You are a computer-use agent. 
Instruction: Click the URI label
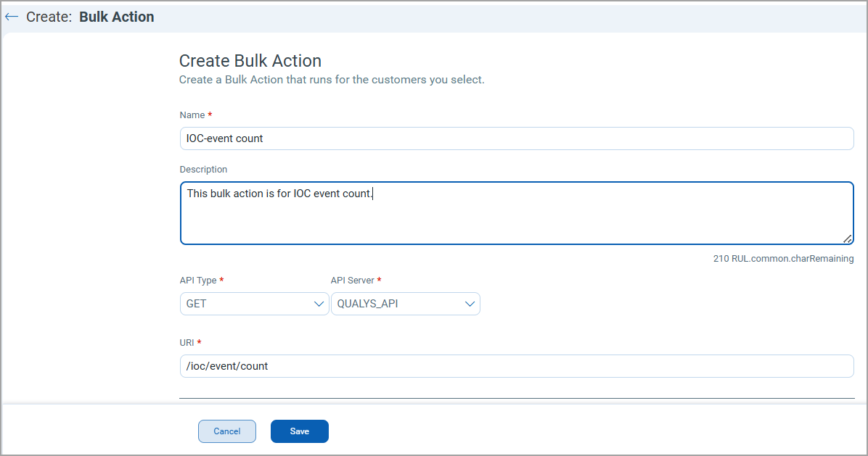click(x=187, y=343)
